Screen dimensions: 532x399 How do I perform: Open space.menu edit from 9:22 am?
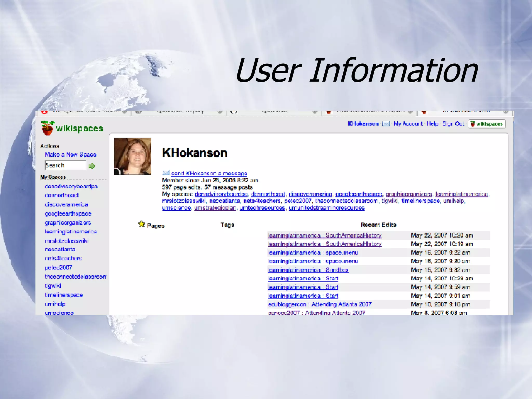click(313, 252)
